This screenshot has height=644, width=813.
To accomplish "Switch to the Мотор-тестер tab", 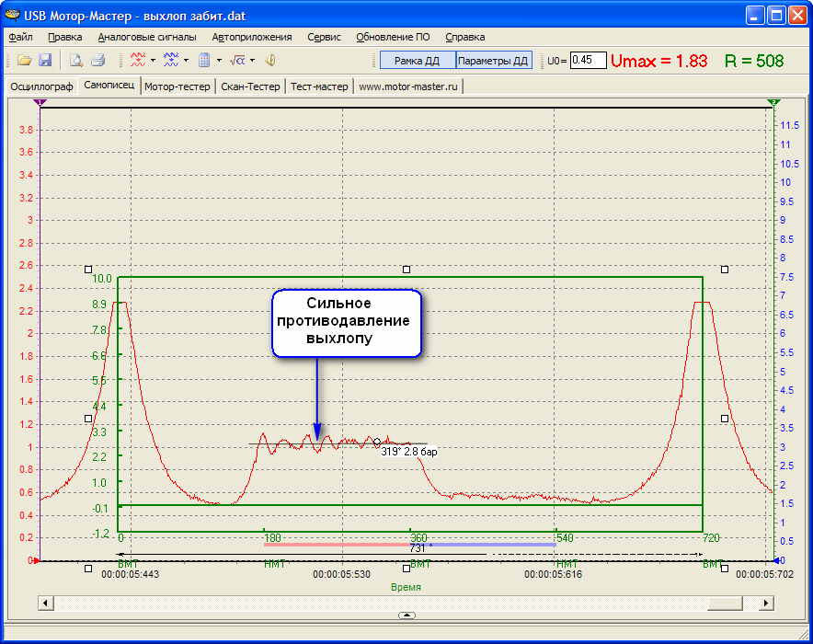I will (177, 86).
